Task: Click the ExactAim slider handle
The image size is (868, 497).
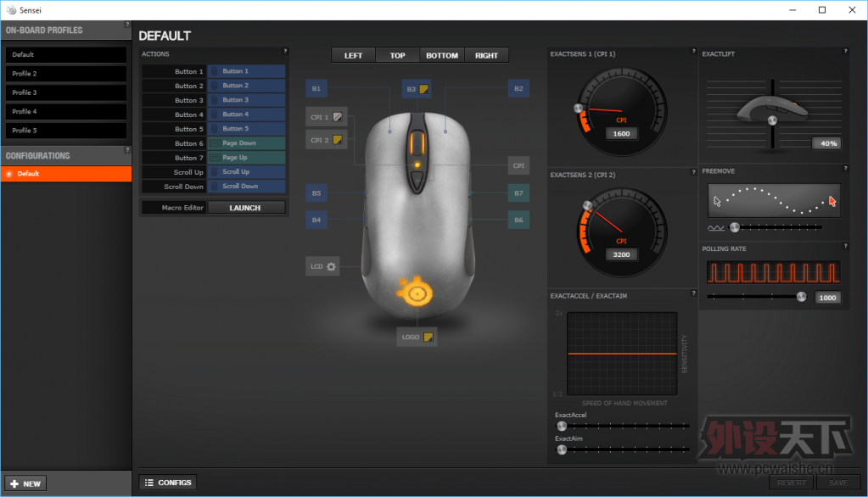Action: 562,450
